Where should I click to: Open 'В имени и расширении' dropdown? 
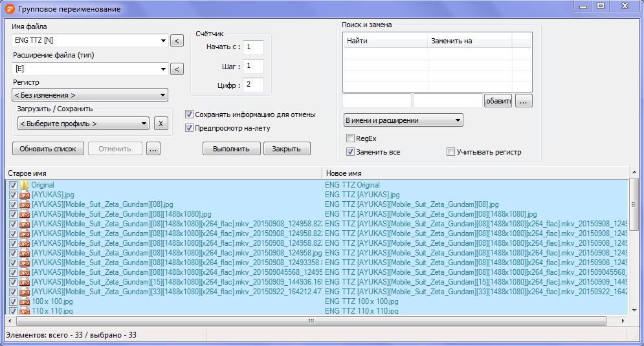(x=403, y=120)
